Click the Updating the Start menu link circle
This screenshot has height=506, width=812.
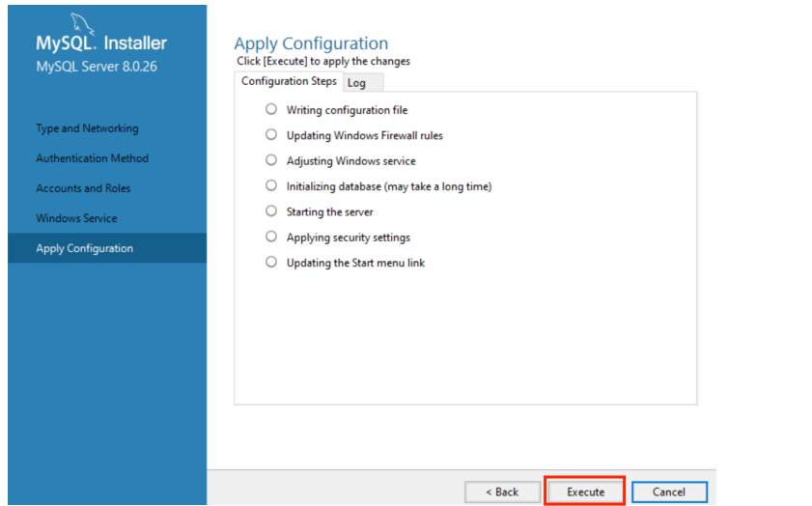coord(271,262)
